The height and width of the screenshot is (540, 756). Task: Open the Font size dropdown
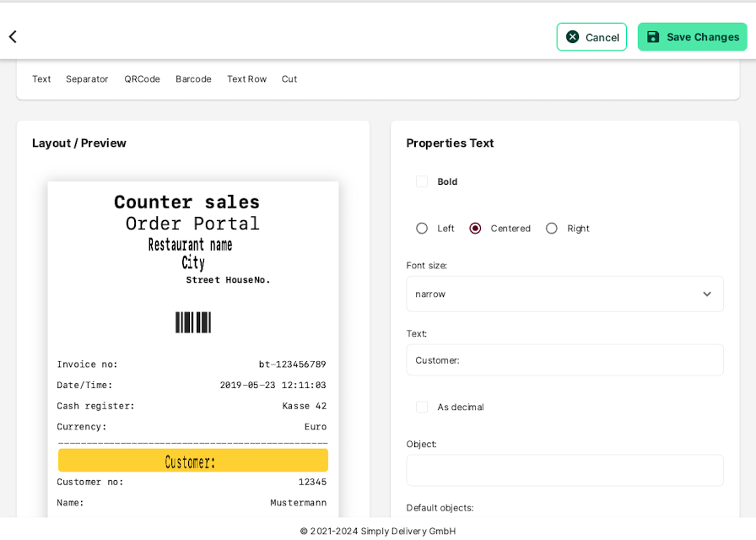564,294
